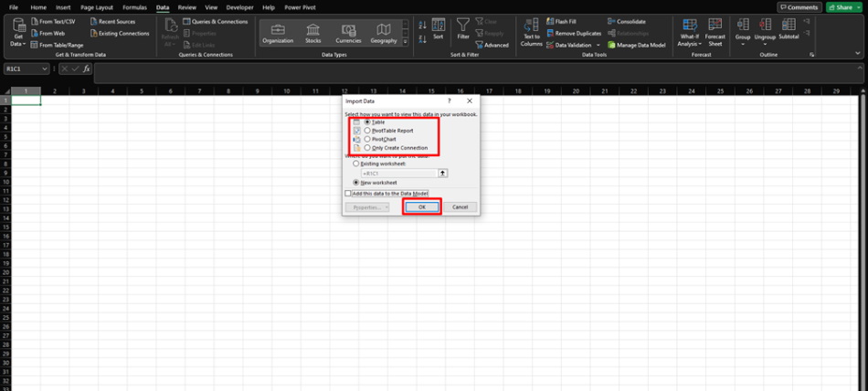The height and width of the screenshot is (391, 868).
Task: Click the Import Data help question mark
Action: click(449, 100)
